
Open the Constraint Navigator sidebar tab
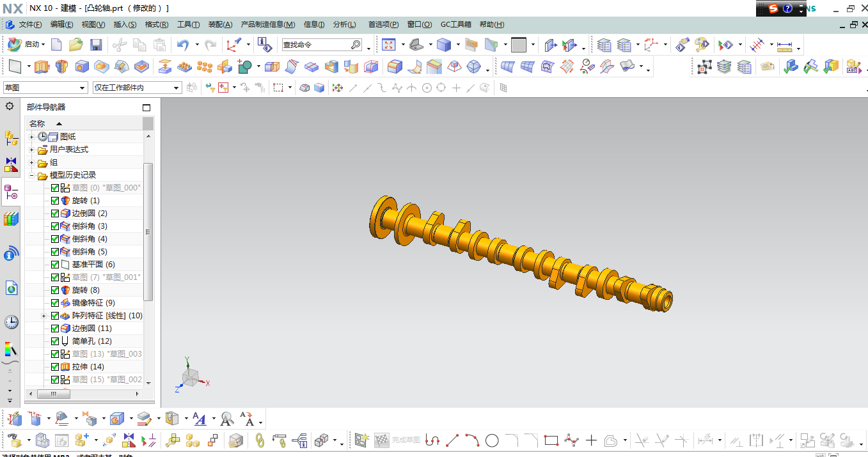coord(11,164)
